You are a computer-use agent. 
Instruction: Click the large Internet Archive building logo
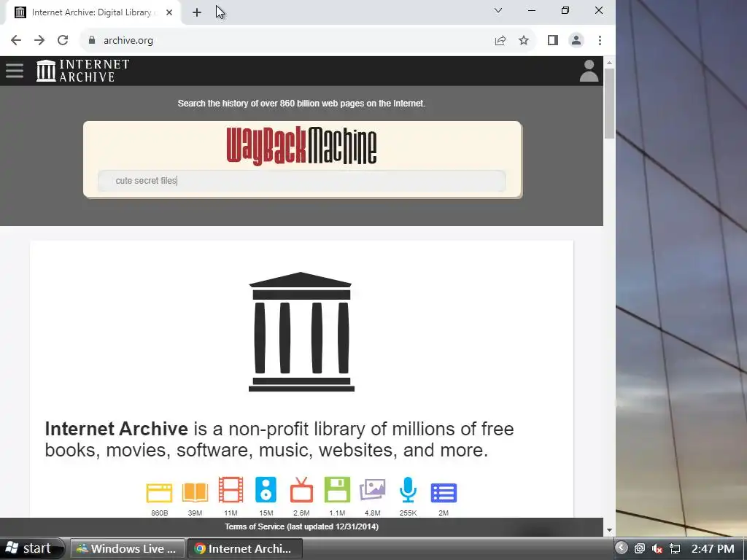(x=301, y=332)
